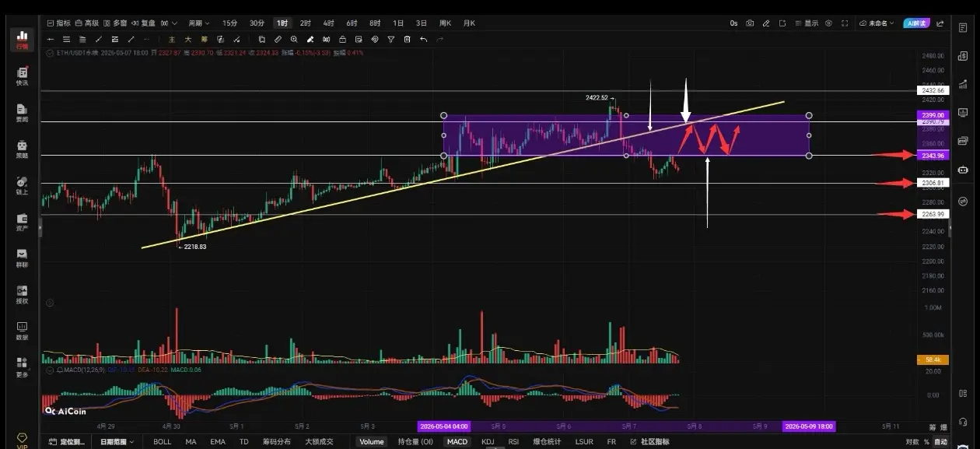Click the lock drawings icon
The height and width of the screenshot is (449, 980).
tap(342, 39)
